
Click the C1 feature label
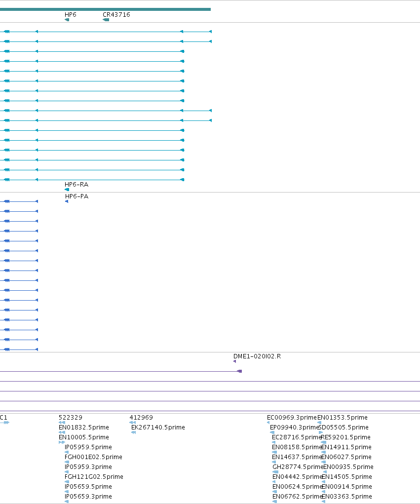pos(3,418)
